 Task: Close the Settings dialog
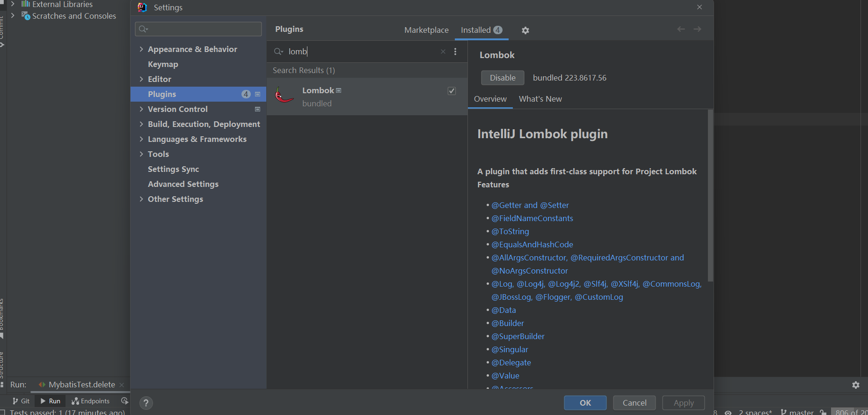[x=700, y=7]
